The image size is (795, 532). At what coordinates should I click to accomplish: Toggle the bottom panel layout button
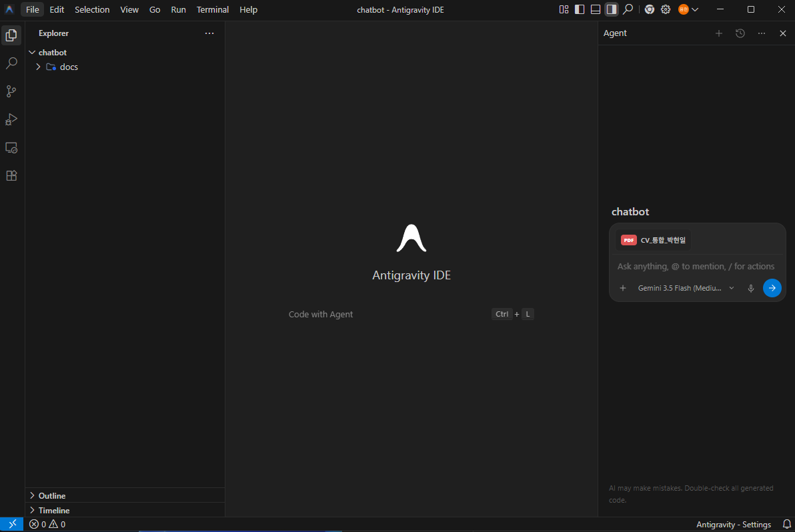[596, 9]
